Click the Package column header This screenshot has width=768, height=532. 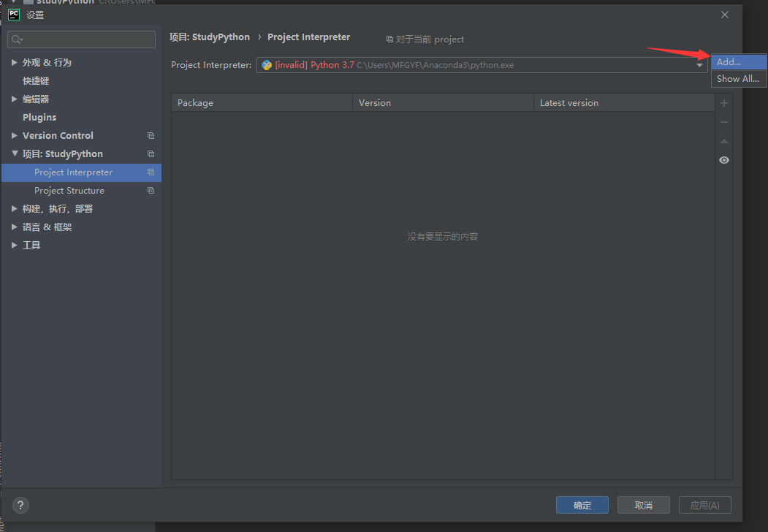(x=262, y=103)
